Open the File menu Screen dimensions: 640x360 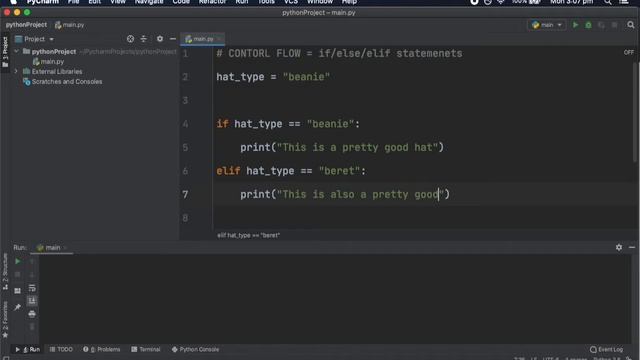point(73,2)
